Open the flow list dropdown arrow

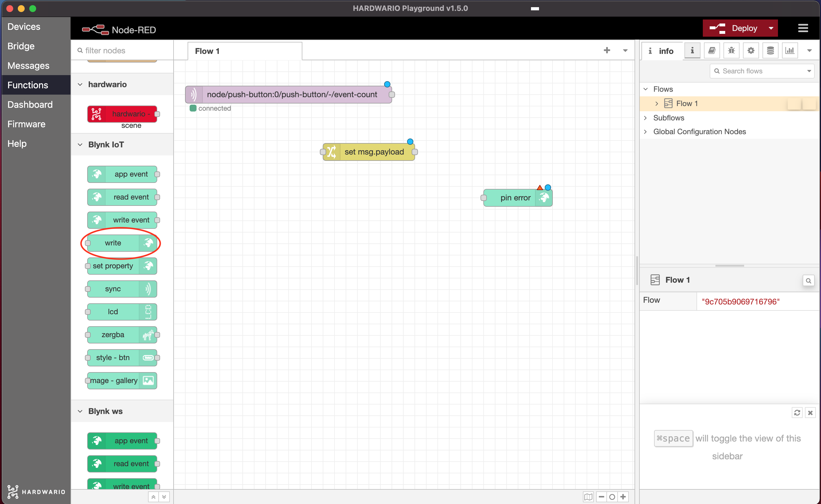coord(625,51)
